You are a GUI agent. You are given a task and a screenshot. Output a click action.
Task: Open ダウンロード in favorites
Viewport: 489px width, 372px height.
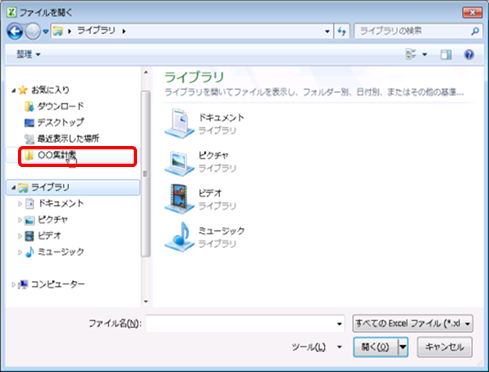(x=60, y=106)
